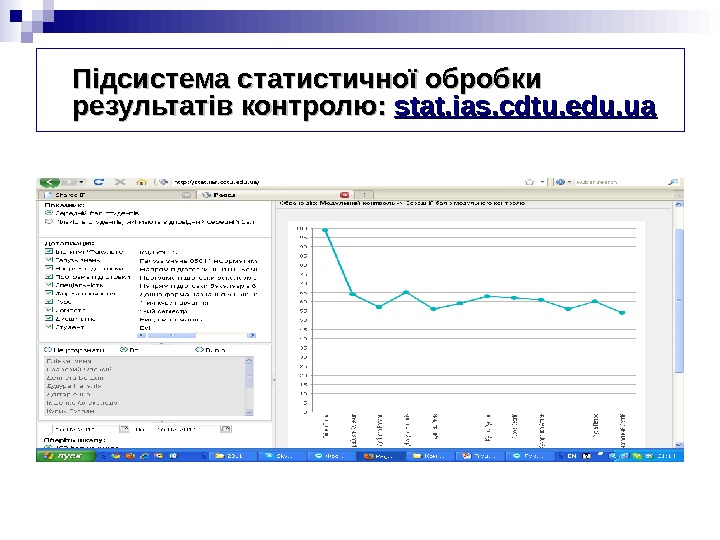The image size is (720, 540).
Task: Close the active tab with red X
Action: coord(344,195)
